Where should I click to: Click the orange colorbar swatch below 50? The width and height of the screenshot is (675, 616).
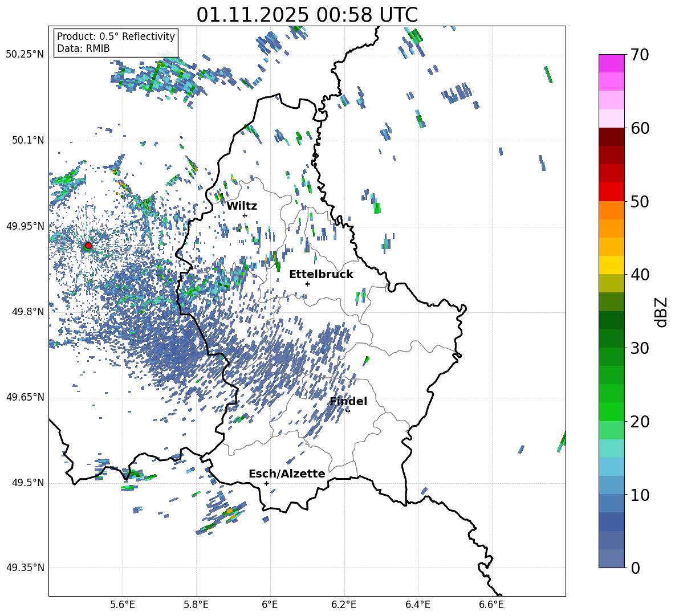611,210
